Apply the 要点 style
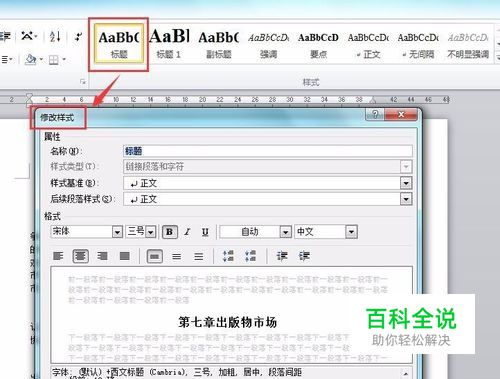 (x=318, y=44)
